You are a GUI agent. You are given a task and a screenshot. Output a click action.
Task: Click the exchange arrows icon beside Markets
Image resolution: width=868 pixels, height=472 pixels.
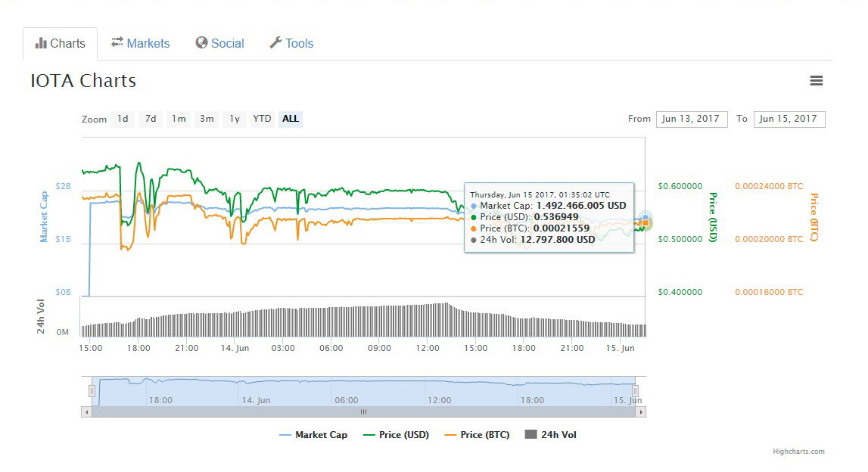pyautogui.click(x=117, y=42)
